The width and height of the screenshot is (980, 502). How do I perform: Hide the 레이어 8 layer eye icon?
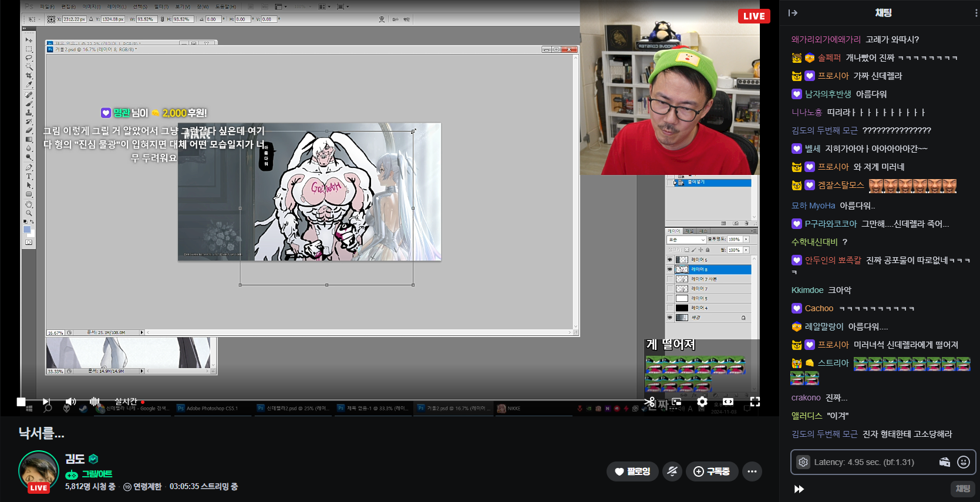pyautogui.click(x=669, y=269)
